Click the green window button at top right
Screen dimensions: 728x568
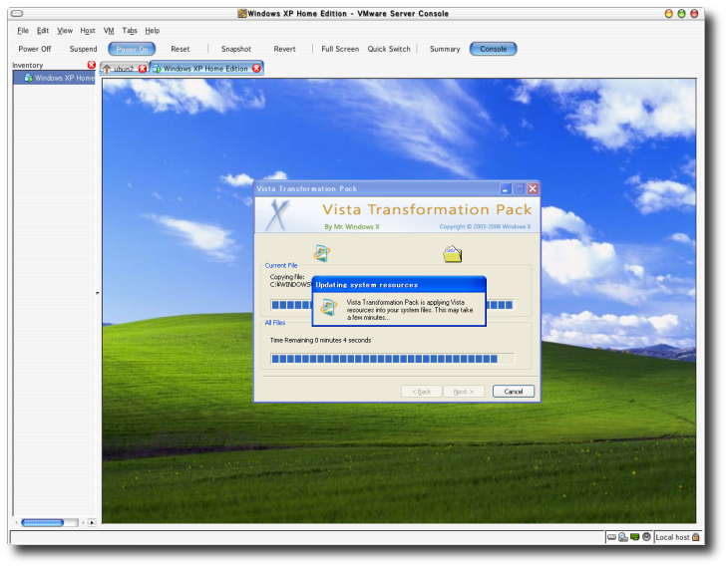pyautogui.click(x=681, y=14)
